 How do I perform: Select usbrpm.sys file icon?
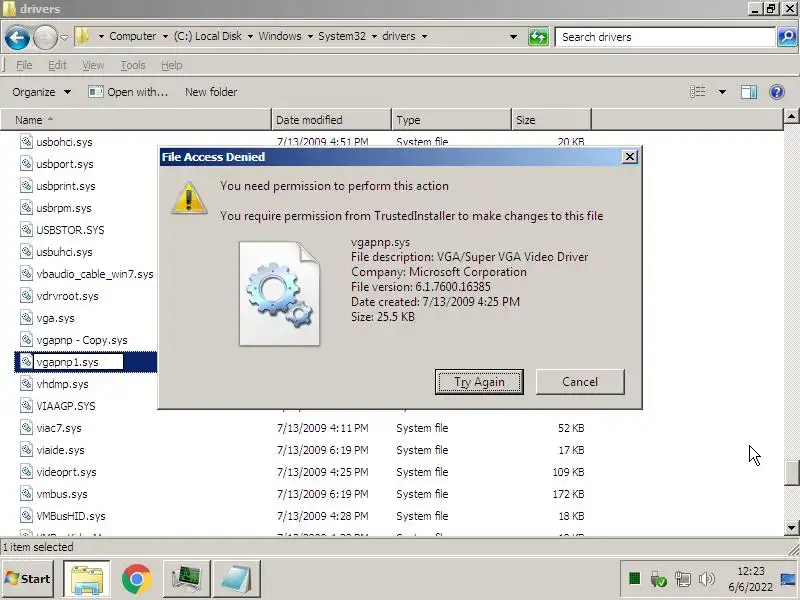click(27, 207)
